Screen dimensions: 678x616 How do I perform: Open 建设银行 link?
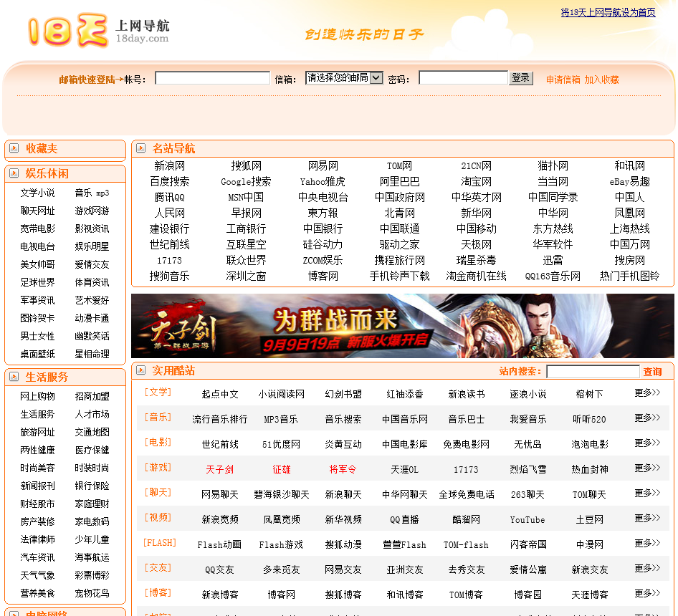169,228
